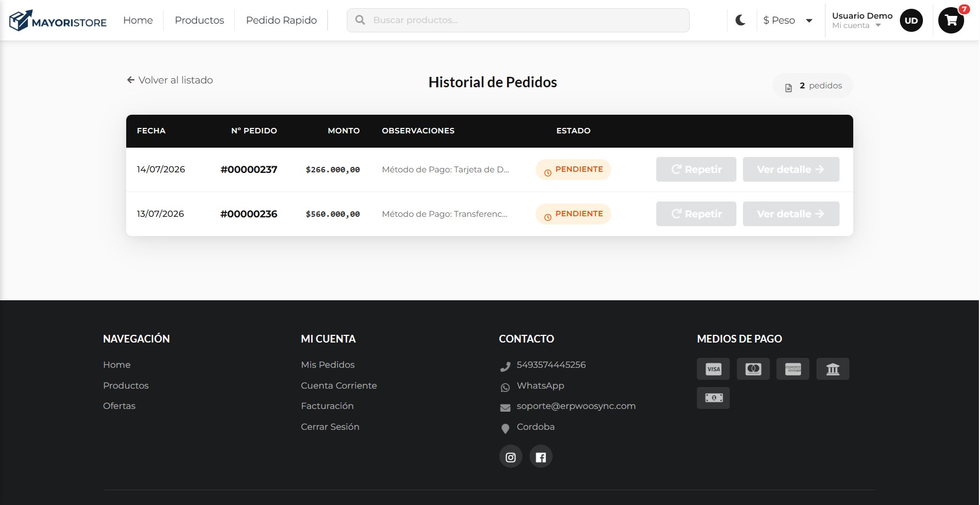Click the WhatsApp contact link
The height and width of the screenshot is (505, 980).
[540, 385]
